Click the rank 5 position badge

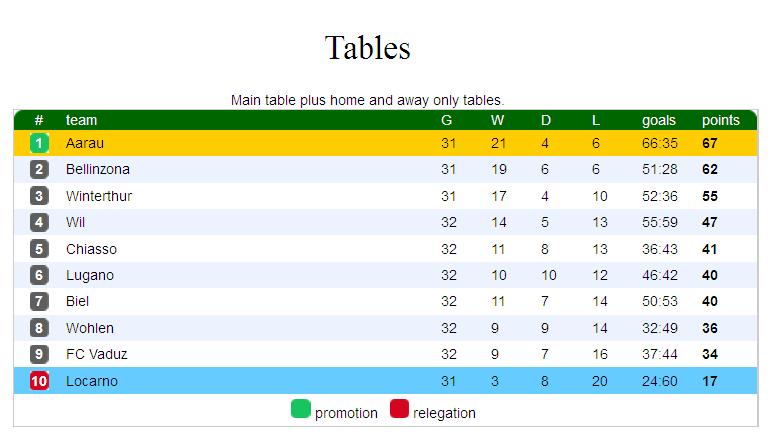[39, 249]
